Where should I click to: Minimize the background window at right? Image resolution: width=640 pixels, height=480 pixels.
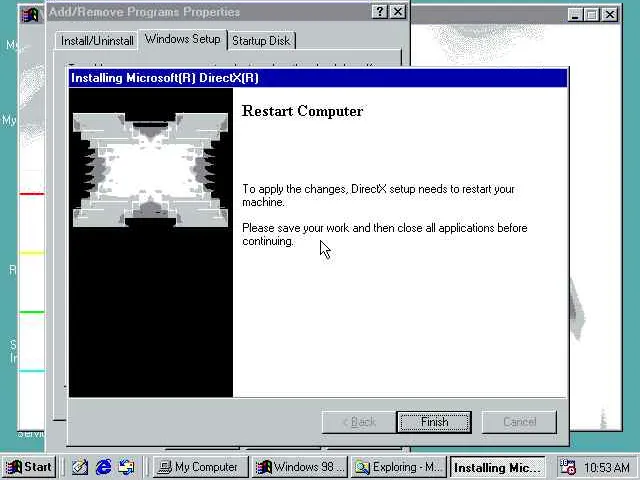[x=575, y=15]
